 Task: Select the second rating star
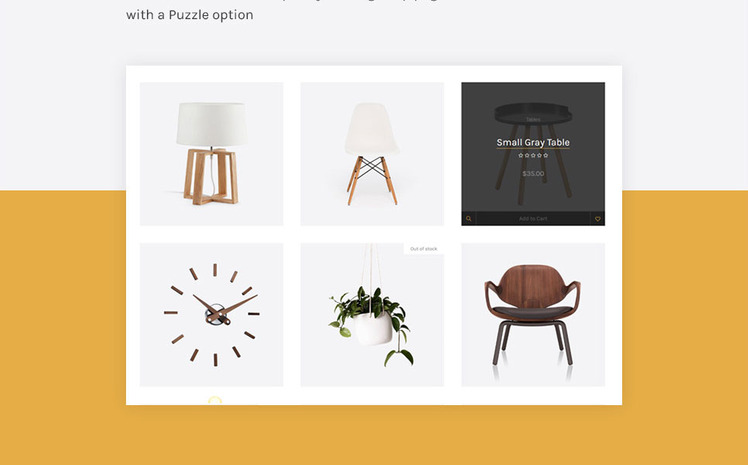click(527, 155)
